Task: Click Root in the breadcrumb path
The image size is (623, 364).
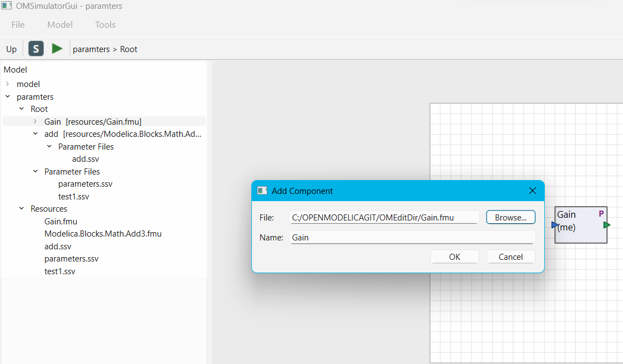Action: tap(129, 49)
